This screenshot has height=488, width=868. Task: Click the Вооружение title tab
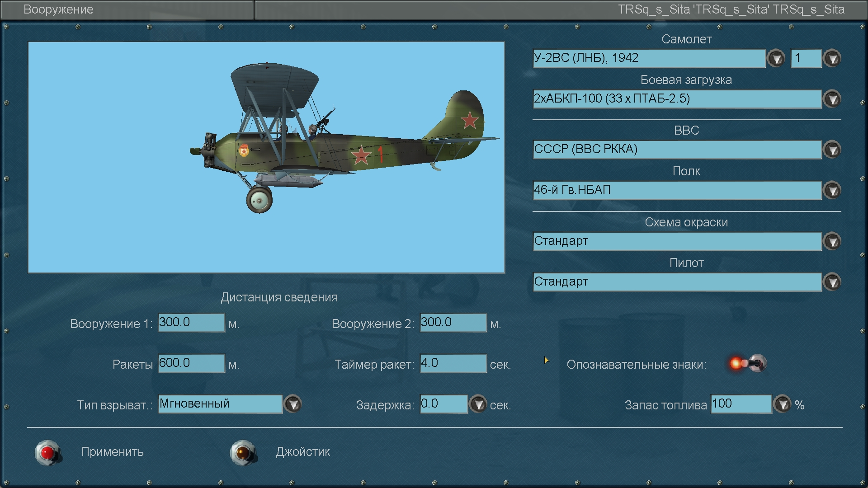click(59, 9)
